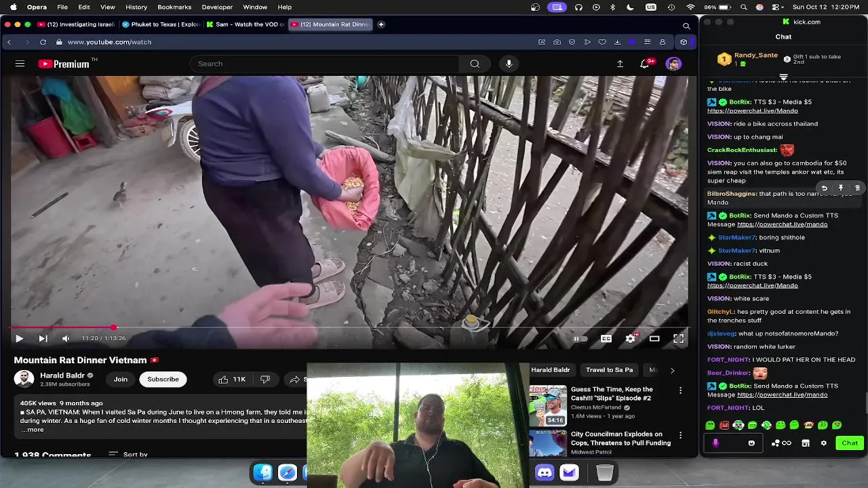Like the video (11K)
This screenshot has height=488, width=868.
[x=232, y=380]
